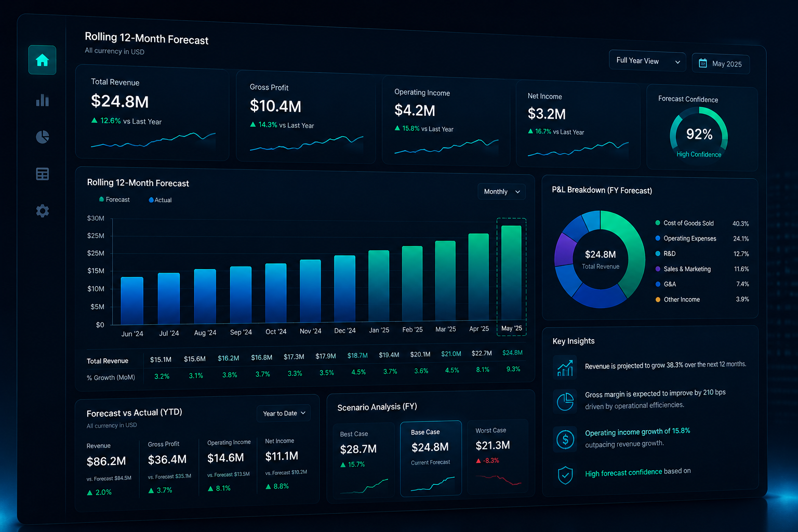
Task: Click the Best Case trend sparkline
Action: click(364, 486)
